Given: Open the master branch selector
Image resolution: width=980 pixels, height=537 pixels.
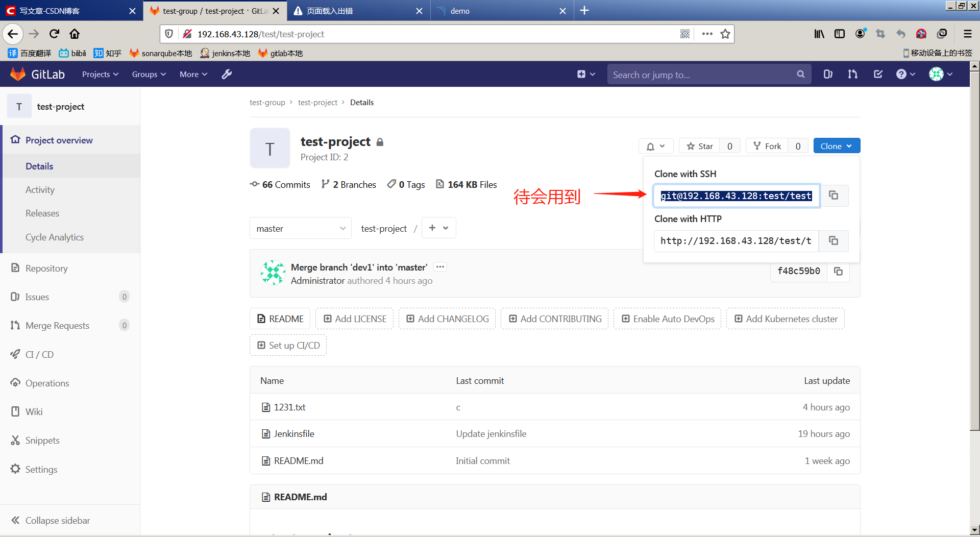Looking at the screenshot, I should pos(300,228).
